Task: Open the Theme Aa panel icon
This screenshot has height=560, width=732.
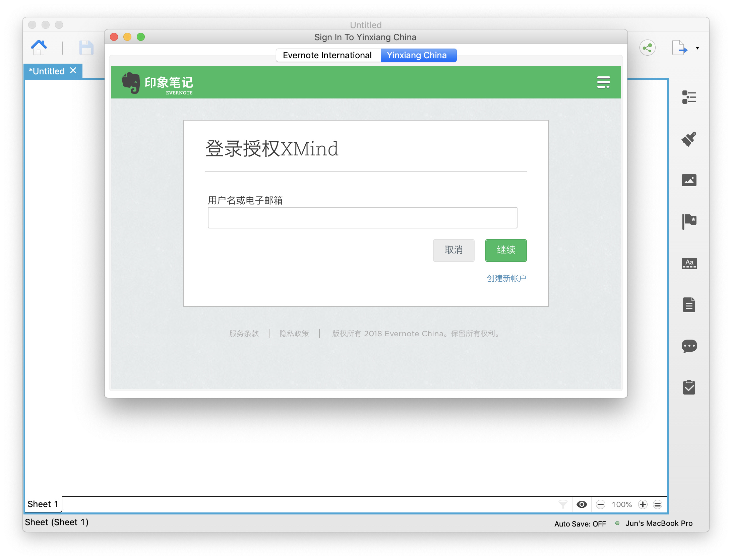Action: tap(689, 263)
